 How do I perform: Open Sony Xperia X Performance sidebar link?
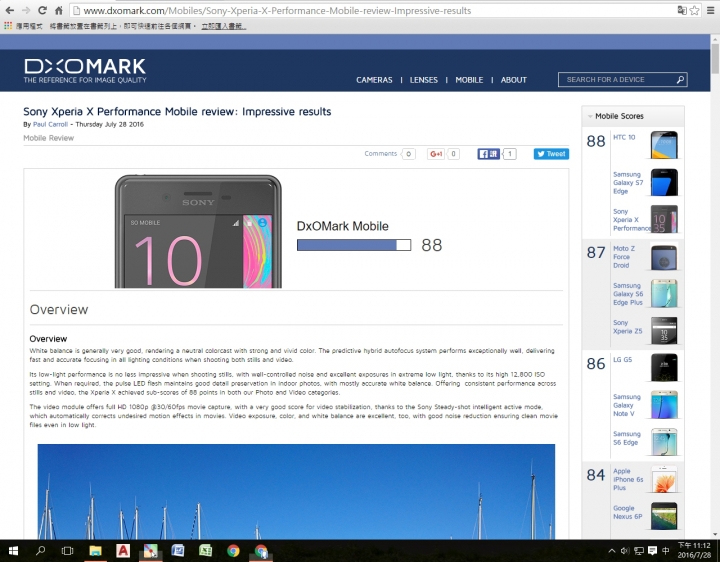pyautogui.click(x=631, y=220)
